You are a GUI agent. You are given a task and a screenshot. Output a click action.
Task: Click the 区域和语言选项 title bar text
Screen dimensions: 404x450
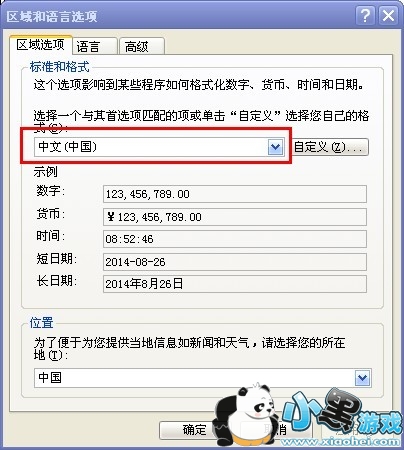52,16
